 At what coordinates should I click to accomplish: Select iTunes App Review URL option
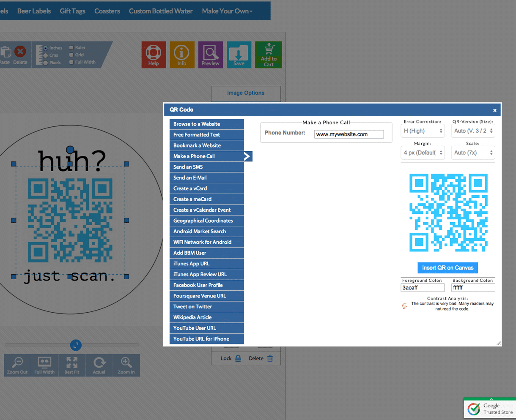point(207,275)
